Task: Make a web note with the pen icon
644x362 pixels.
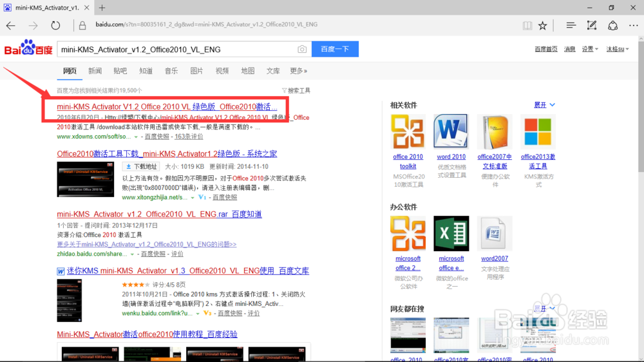Action: [592, 26]
